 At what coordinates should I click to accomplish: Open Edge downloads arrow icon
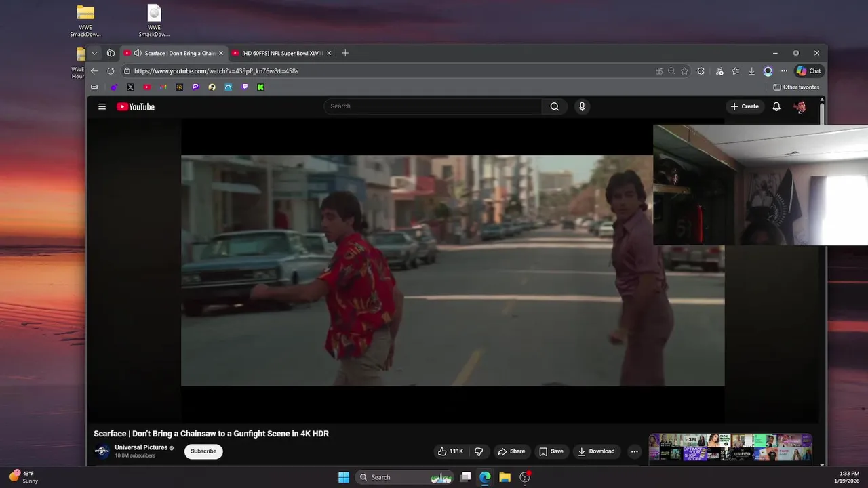point(751,70)
